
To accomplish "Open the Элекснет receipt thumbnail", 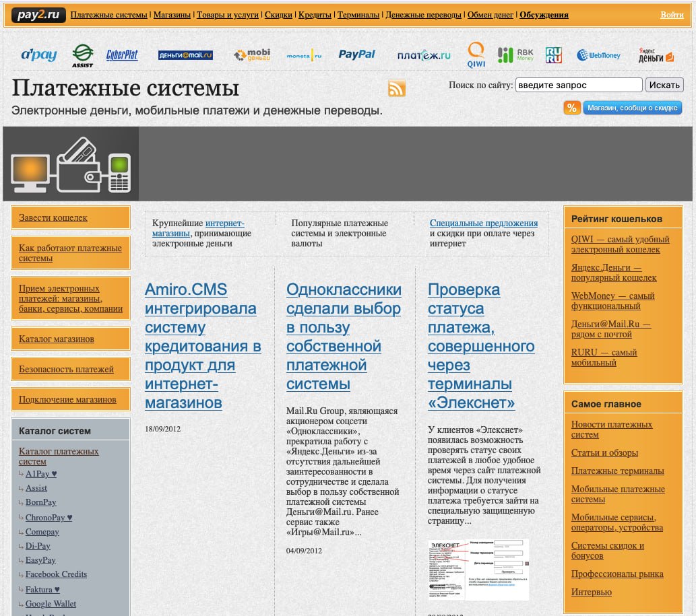I will (x=478, y=570).
